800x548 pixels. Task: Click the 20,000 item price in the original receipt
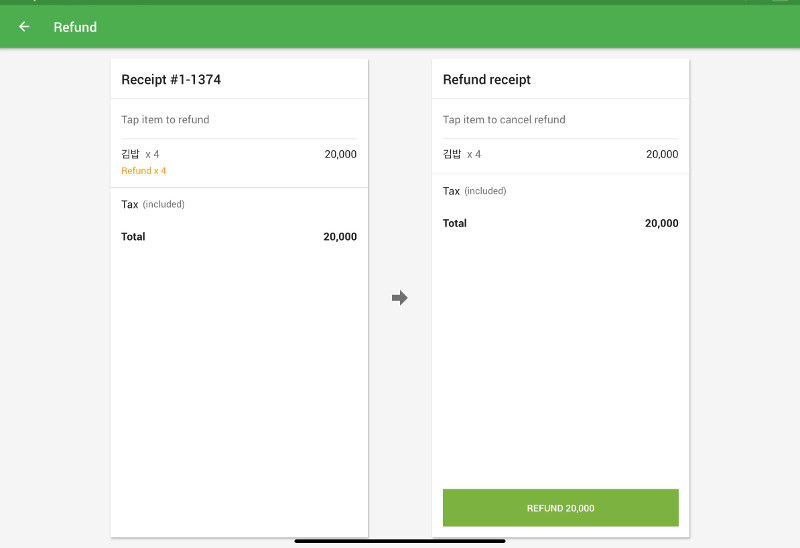point(340,154)
